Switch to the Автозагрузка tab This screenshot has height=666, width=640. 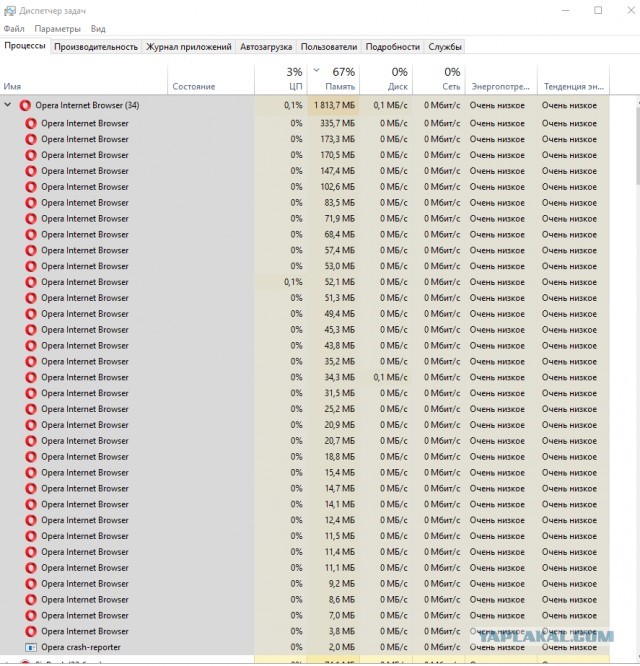266,47
